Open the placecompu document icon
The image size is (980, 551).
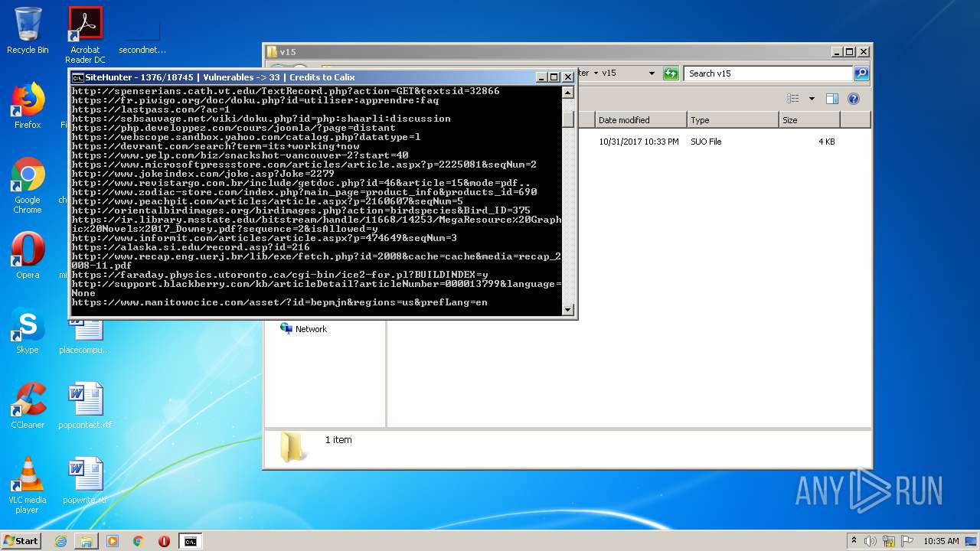click(x=85, y=335)
